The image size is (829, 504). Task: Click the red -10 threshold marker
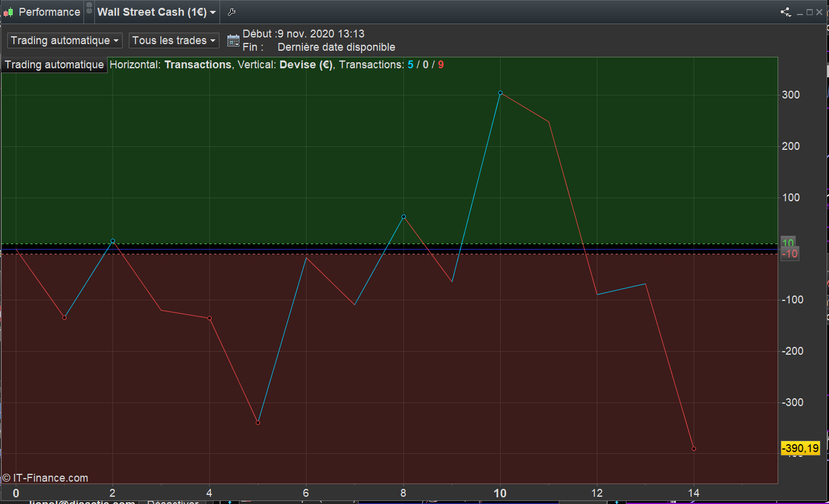pos(790,254)
